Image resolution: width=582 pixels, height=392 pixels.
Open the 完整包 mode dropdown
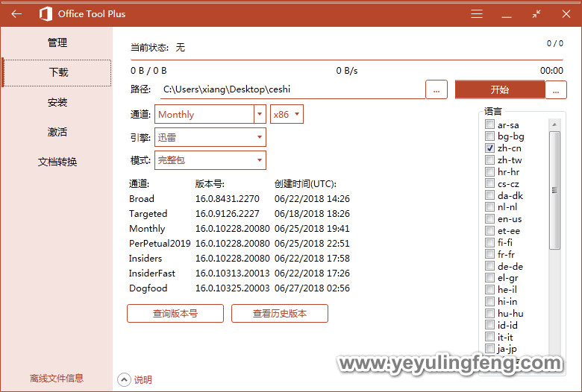[210, 160]
